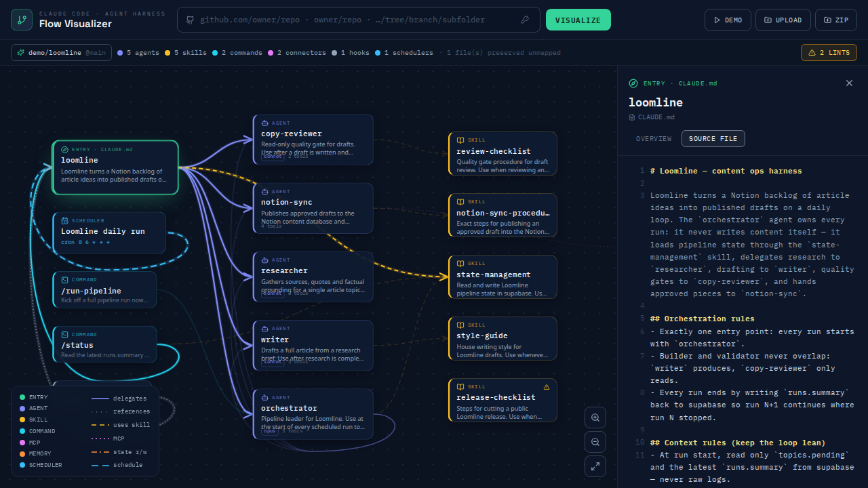Click the cyan 2 commands dot

point(215,52)
